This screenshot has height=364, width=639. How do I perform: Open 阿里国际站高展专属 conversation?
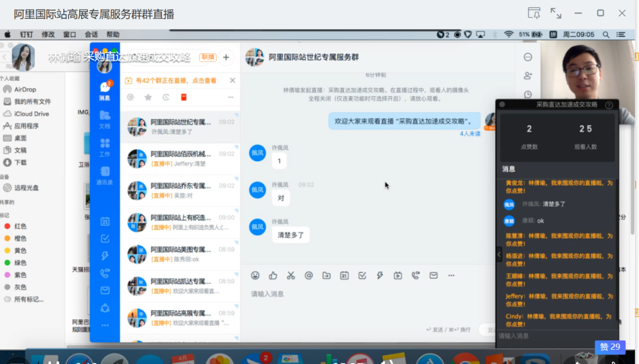(x=180, y=318)
